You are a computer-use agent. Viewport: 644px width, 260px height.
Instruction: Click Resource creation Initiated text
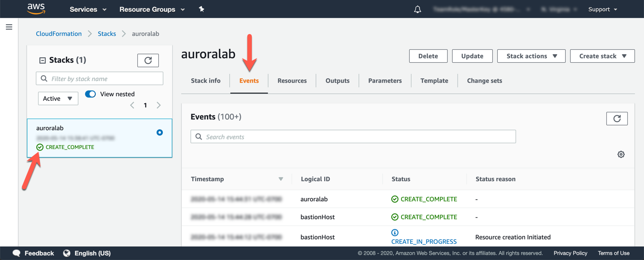pos(513,237)
